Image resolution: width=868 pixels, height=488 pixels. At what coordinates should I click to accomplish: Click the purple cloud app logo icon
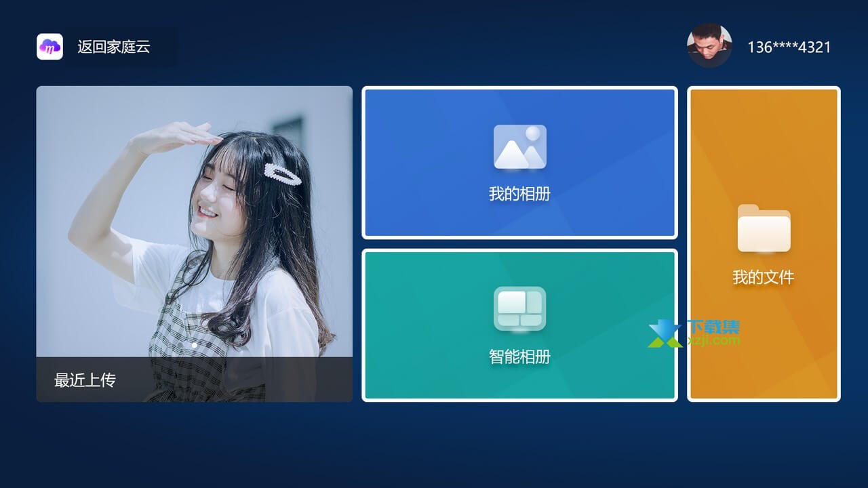(50, 47)
